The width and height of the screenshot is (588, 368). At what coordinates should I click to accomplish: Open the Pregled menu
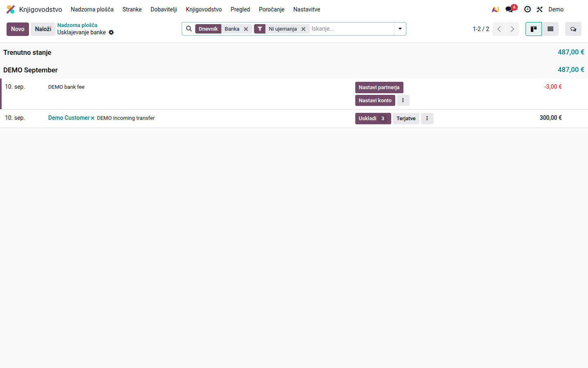[x=240, y=9]
